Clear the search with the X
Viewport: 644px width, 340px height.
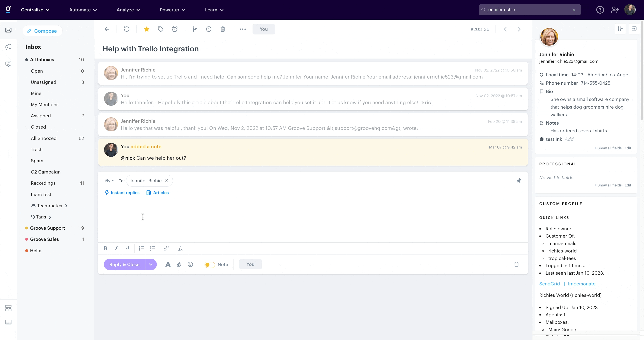574,10
